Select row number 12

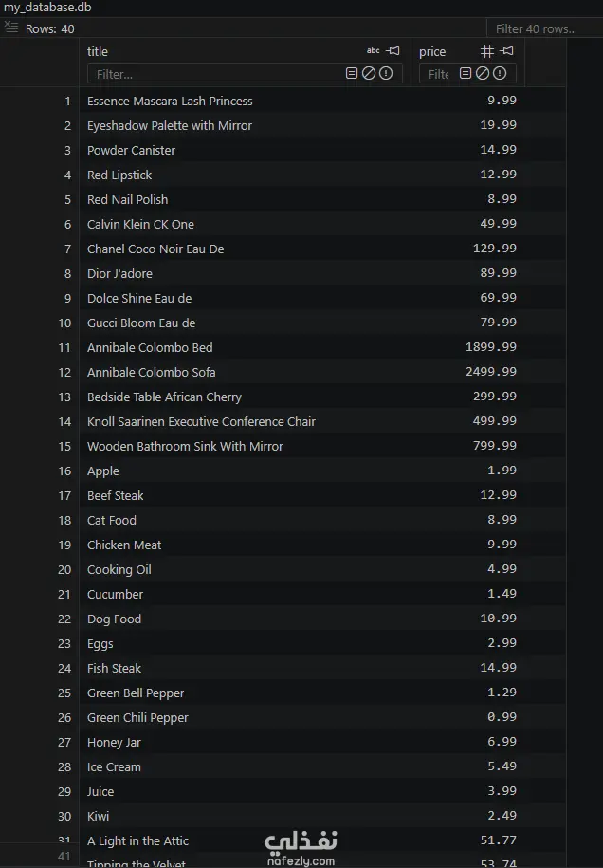(x=64, y=373)
